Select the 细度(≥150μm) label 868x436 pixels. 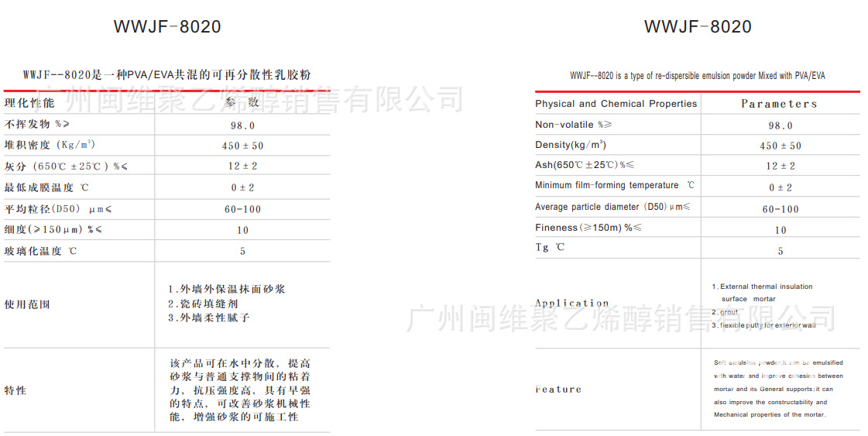pos(53,229)
